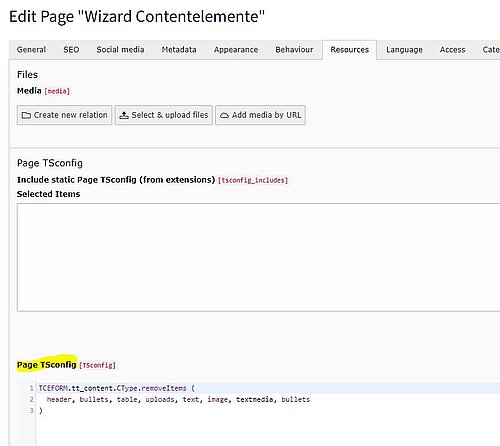
Task: Open the Access tab
Action: click(452, 50)
